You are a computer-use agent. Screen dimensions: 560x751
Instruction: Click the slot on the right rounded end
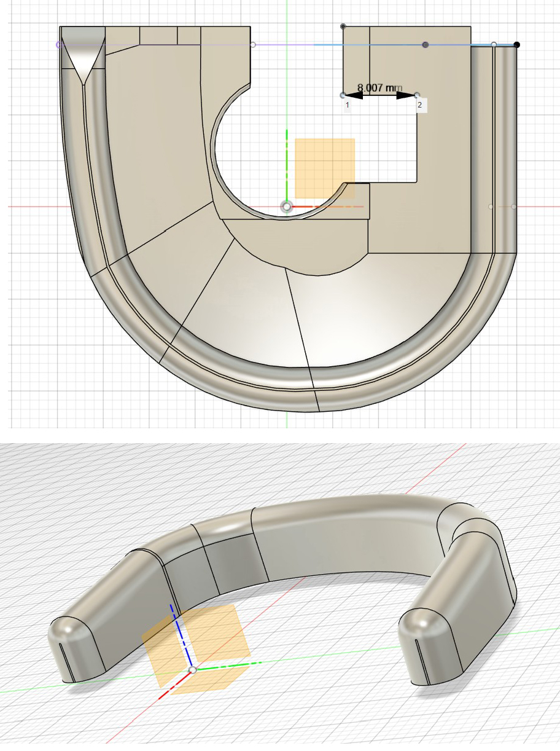tap(422, 661)
